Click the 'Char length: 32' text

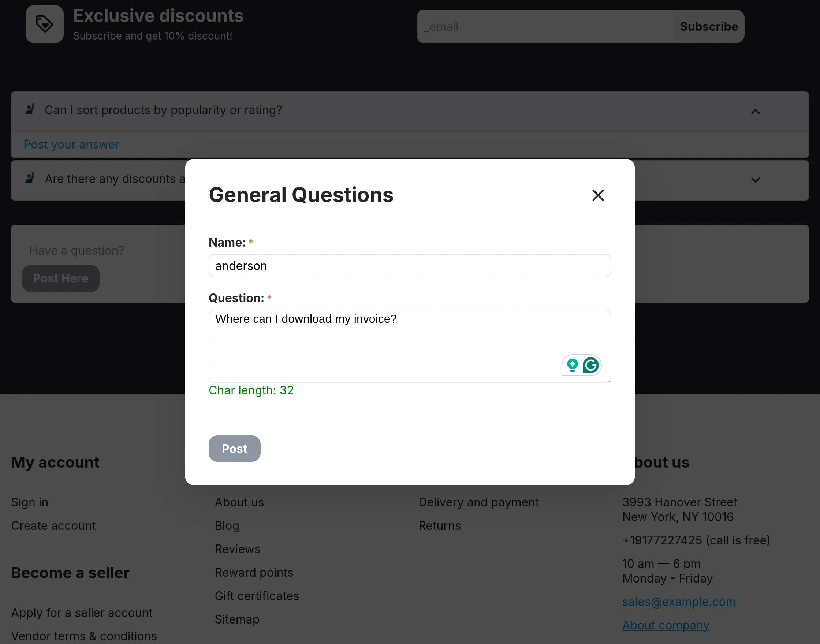point(251,390)
